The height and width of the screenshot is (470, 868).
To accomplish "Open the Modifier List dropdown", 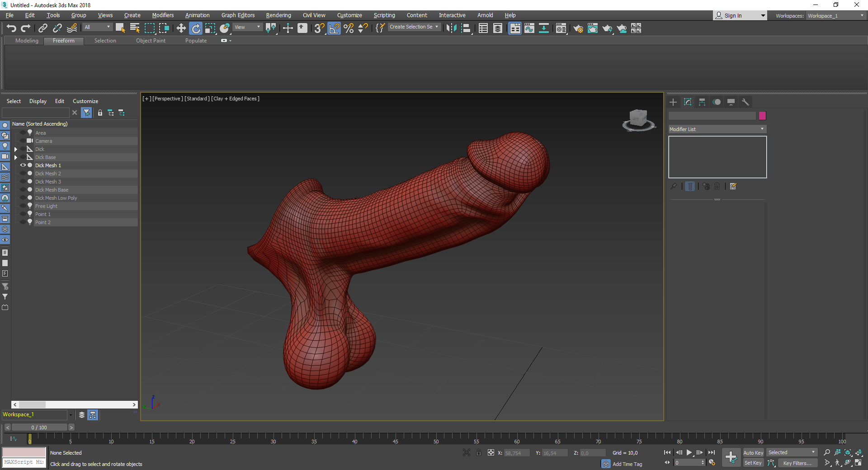I will point(717,129).
